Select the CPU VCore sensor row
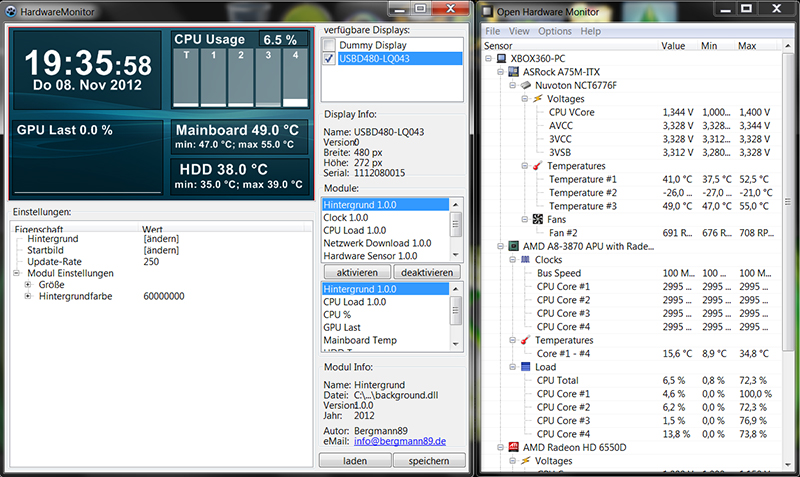Image resolution: width=800 pixels, height=477 pixels. 631,112
